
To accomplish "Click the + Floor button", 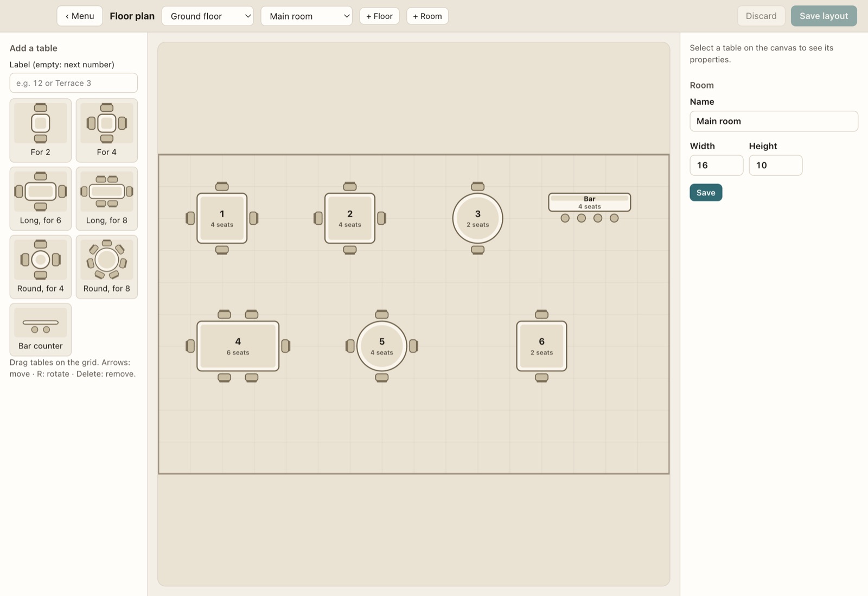I will (380, 16).
